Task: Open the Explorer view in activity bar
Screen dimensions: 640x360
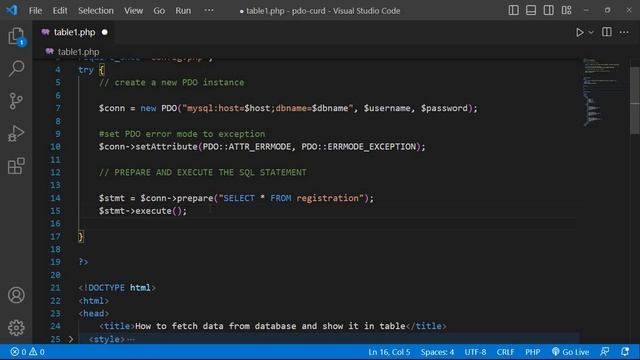Action: [x=16, y=36]
